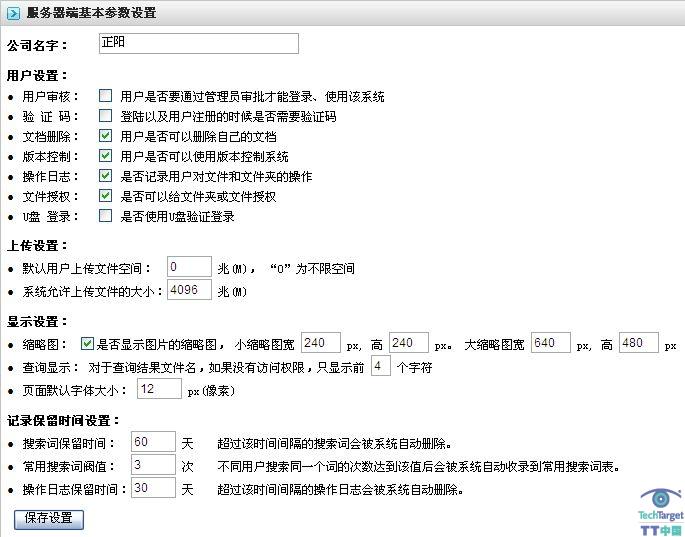Uncheck the 文件授权 checkbox

pyautogui.click(x=105, y=195)
